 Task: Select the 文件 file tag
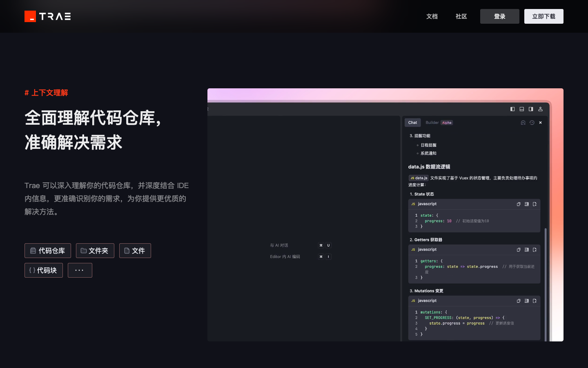click(x=135, y=251)
